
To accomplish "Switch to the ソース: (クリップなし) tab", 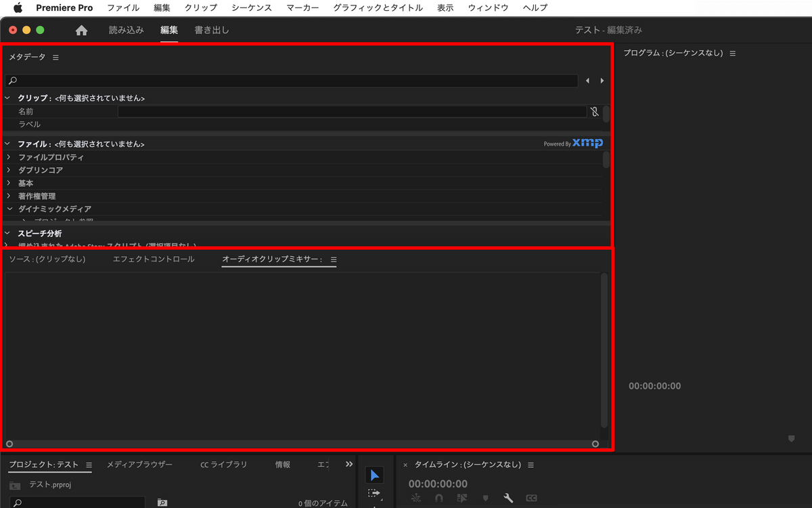I will coord(47,259).
